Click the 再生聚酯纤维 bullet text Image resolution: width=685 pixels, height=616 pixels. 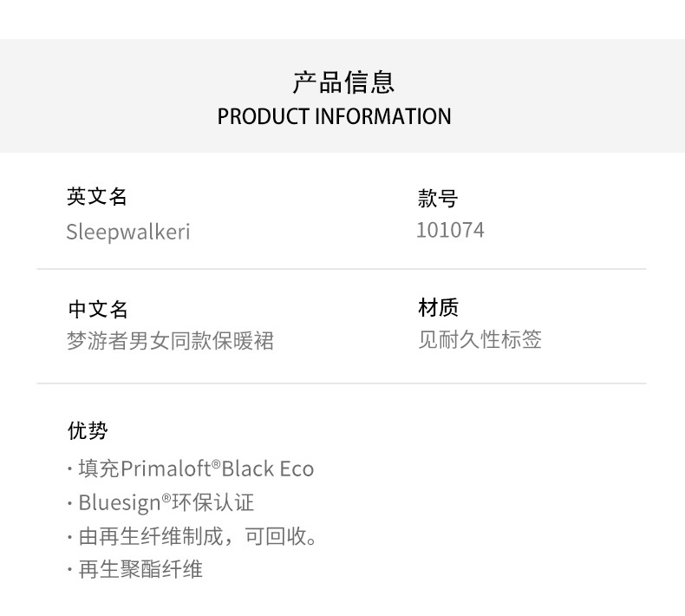point(140,570)
